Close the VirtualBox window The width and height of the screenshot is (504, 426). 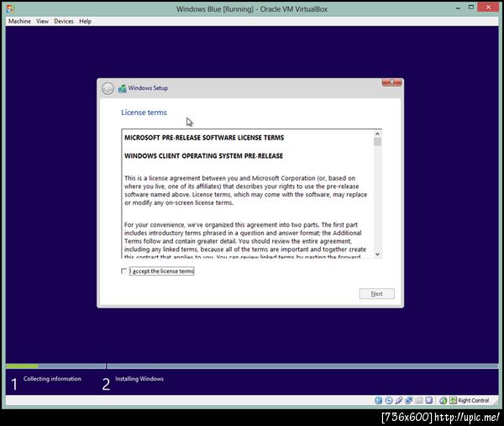coord(488,7)
